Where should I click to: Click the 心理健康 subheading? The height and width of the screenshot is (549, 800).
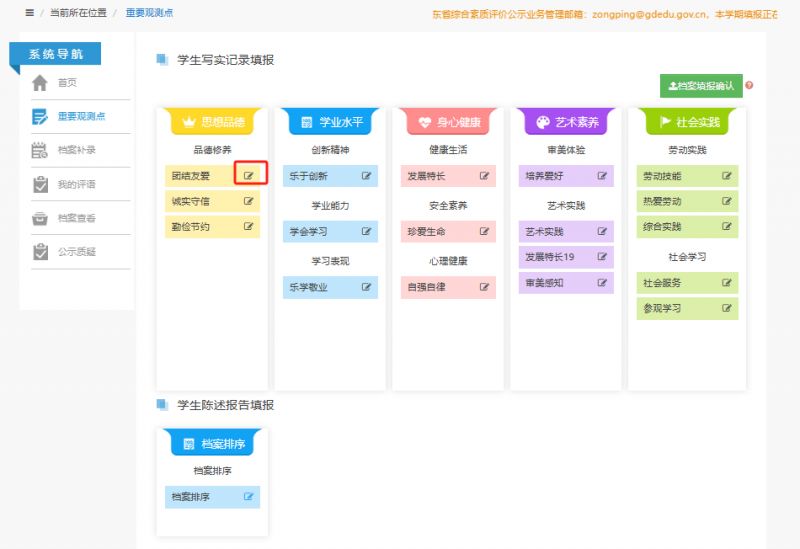pyautogui.click(x=448, y=261)
